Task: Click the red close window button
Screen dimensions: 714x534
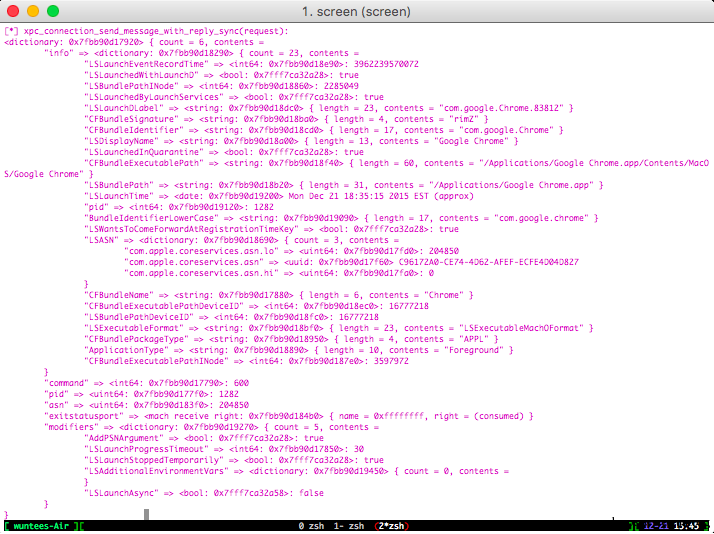Action: (13, 11)
